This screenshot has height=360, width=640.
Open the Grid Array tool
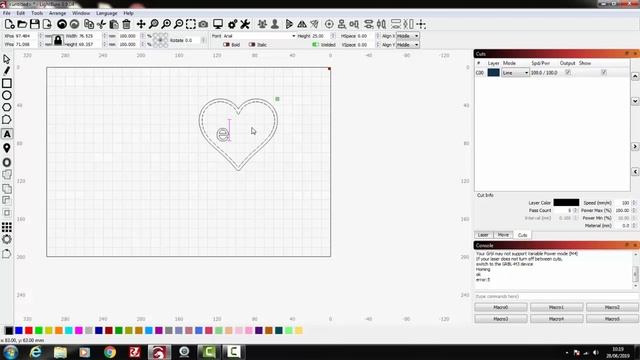tap(7, 227)
